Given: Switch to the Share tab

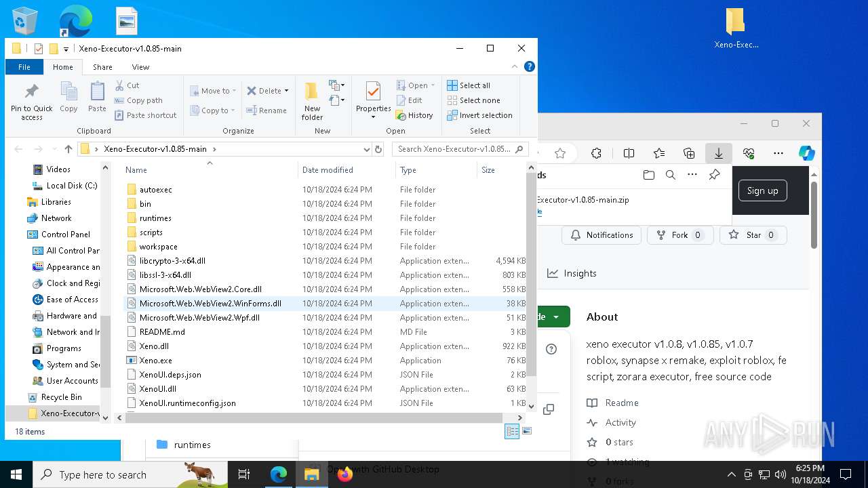Looking at the screenshot, I should [x=102, y=67].
